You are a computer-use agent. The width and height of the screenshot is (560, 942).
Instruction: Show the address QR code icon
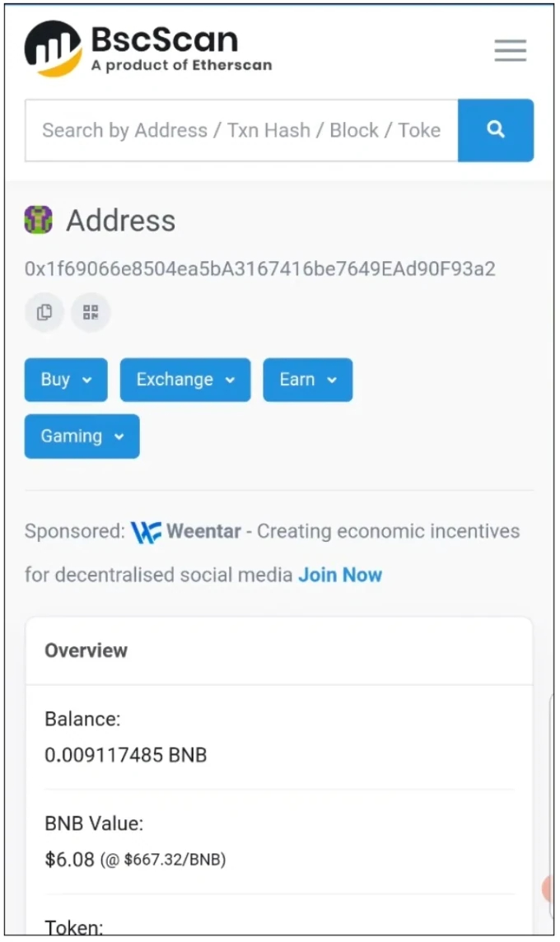click(91, 312)
